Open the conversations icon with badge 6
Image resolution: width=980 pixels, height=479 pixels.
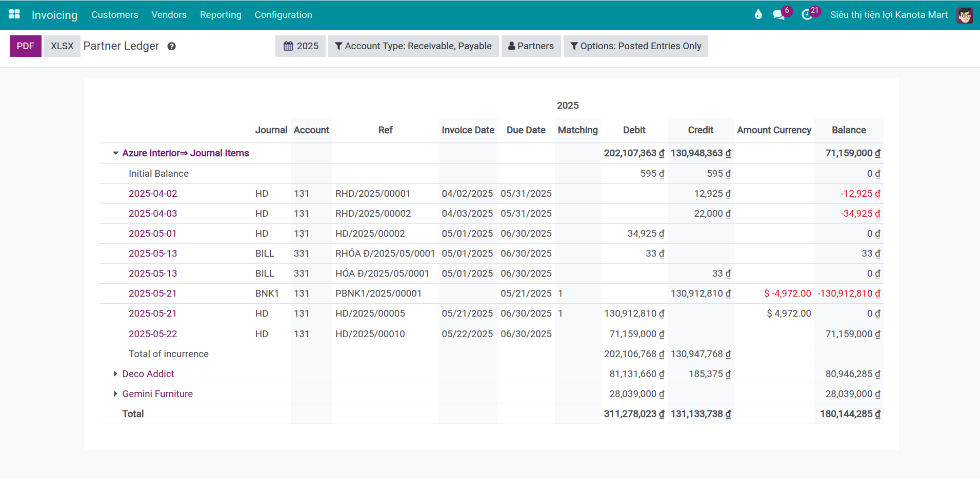(779, 14)
